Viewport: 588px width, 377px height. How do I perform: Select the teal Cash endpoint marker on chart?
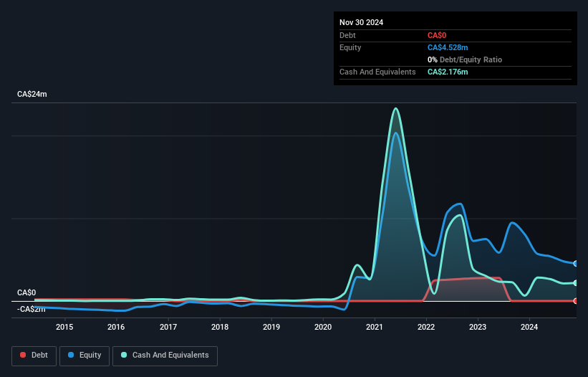tap(576, 283)
